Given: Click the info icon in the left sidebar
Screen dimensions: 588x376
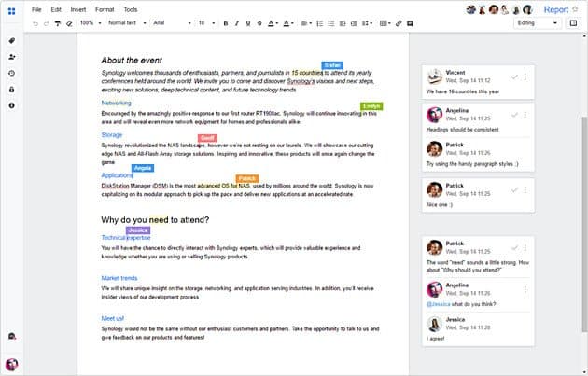Looking at the screenshot, I should click(11, 105).
